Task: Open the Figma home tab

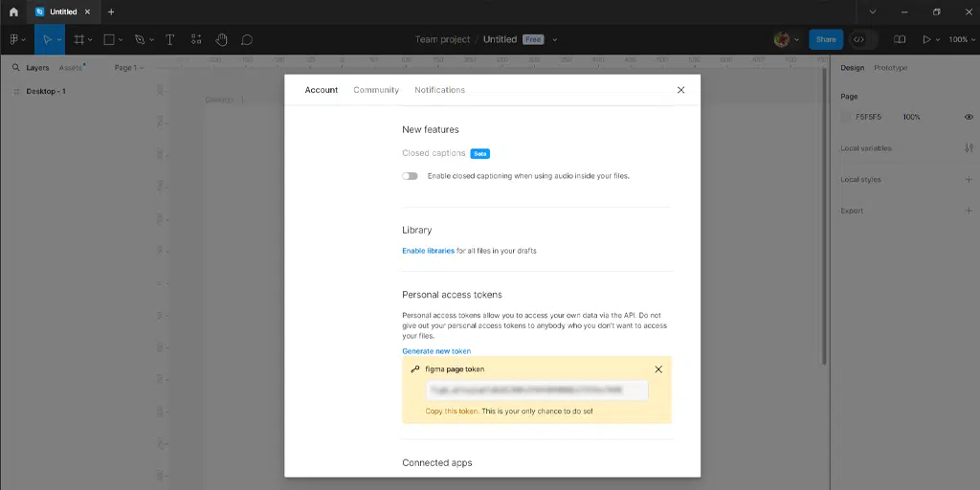Action: 13,11
